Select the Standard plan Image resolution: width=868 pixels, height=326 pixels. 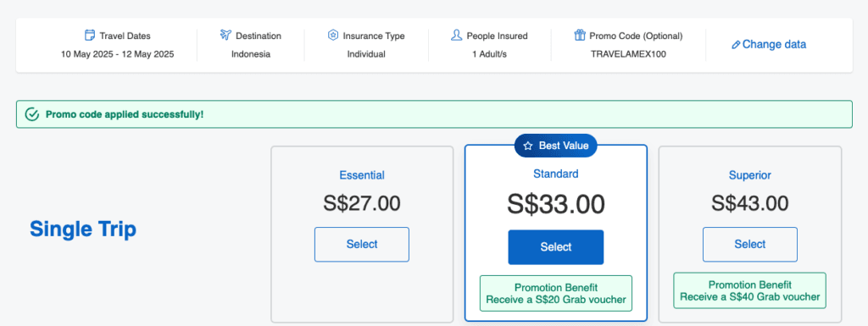pyautogui.click(x=556, y=247)
